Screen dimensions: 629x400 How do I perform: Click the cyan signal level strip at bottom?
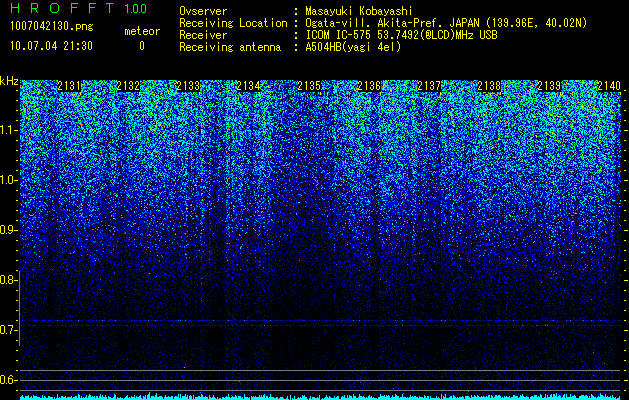[321, 397]
